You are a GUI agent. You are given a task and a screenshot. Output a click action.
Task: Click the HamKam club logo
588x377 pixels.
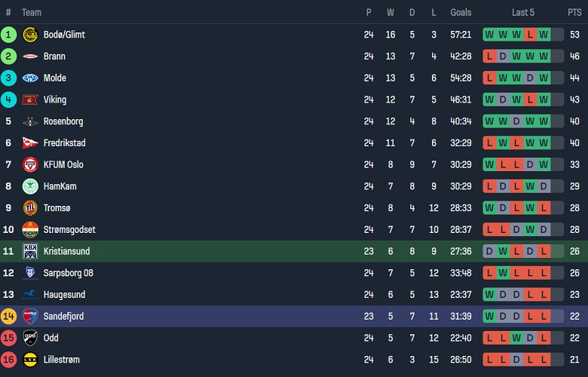tap(30, 186)
